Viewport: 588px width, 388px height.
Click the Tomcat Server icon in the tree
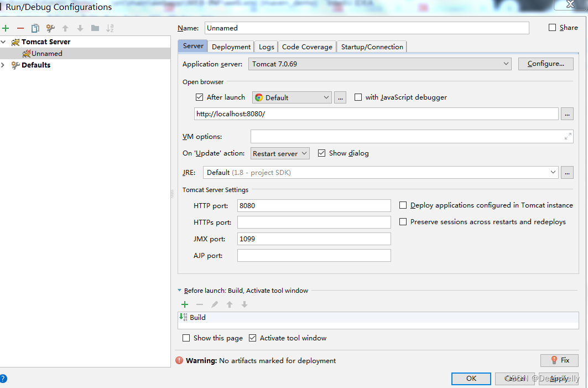(15, 42)
